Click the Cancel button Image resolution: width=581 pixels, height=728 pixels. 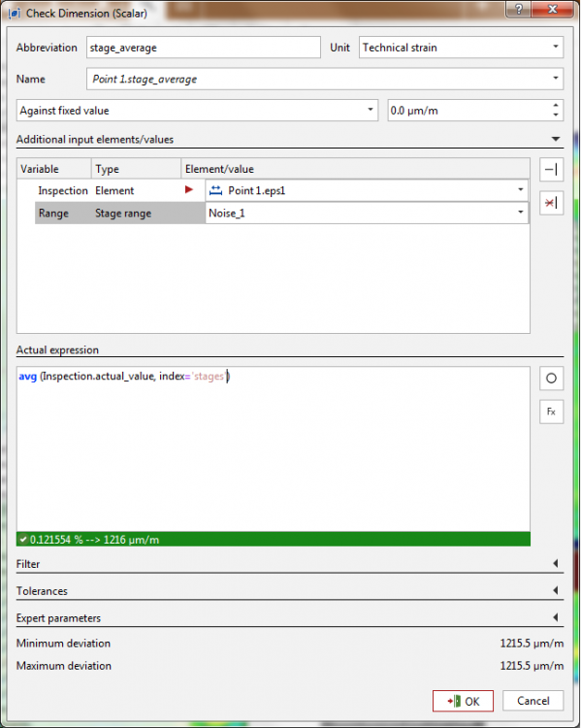point(533,701)
